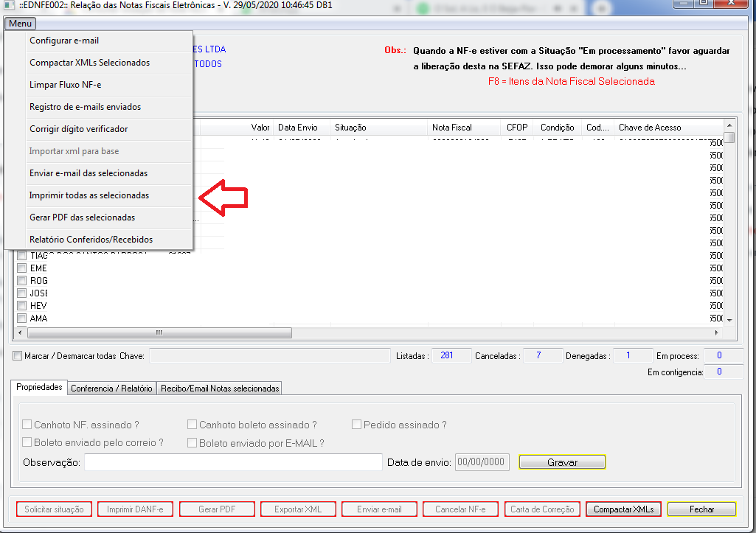The width and height of the screenshot is (756, 533).
Task: Switch to the Conferencia / Relatório tab
Action: pos(111,388)
